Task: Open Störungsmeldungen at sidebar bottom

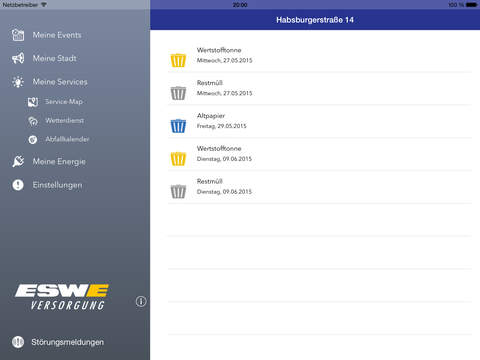Action: tap(58, 342)
